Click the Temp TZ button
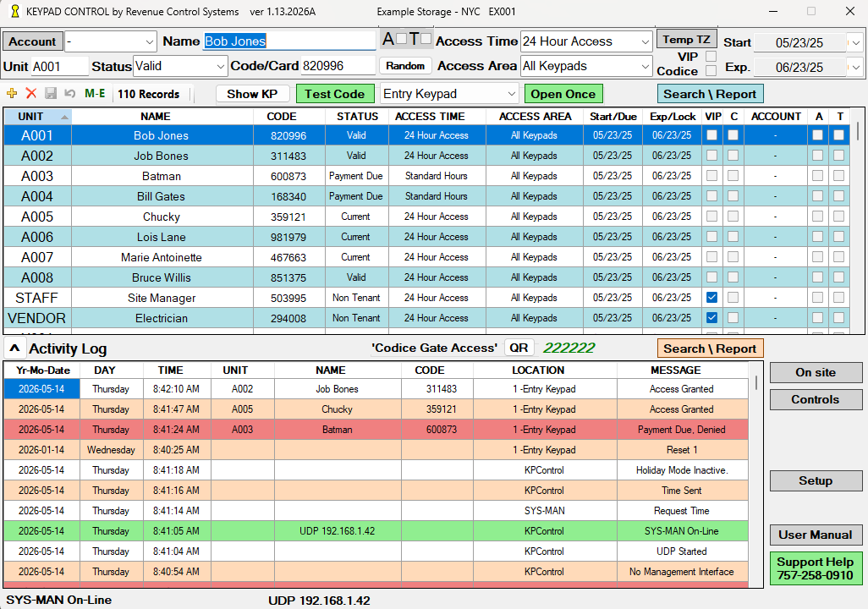 686,39
